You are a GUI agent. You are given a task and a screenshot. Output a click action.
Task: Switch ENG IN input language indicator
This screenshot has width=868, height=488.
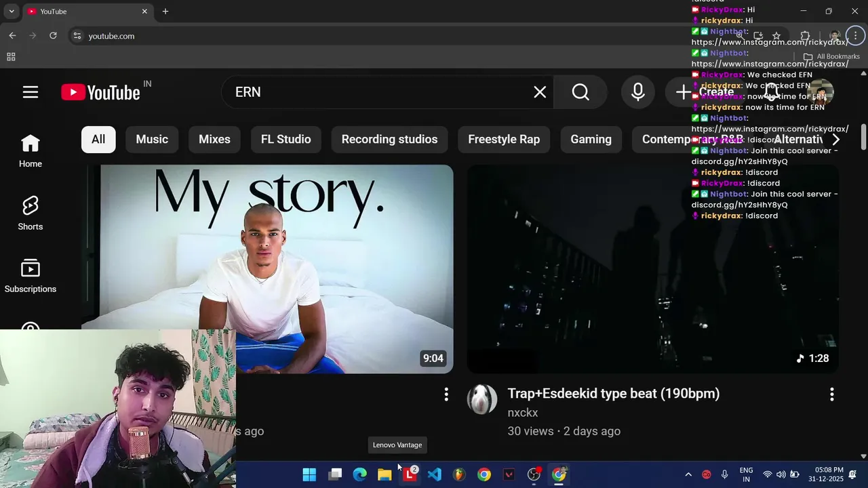746,474
